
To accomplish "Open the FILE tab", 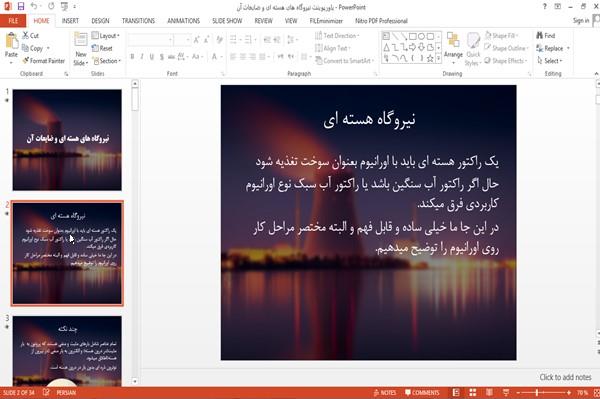I will (13, 21).
